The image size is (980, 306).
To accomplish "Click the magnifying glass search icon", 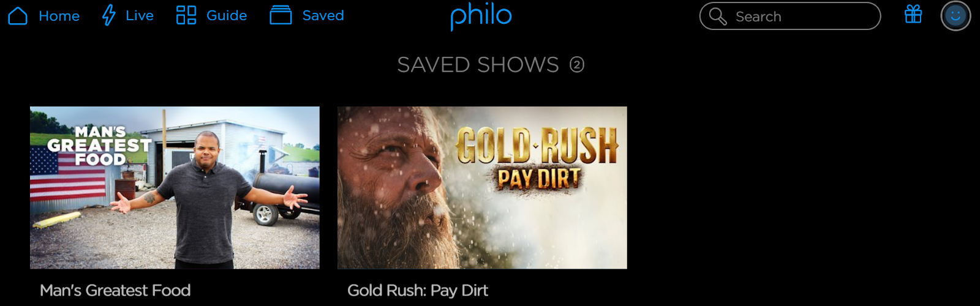I will 717,16.
